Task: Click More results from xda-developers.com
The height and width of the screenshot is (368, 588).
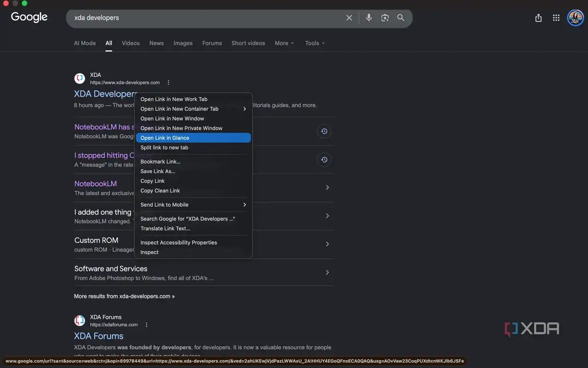Action: tap(124, 296)
